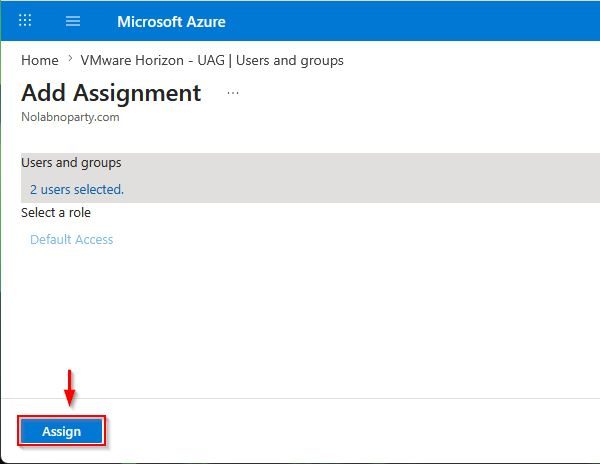Go to Home in the breadcrumb
The height and width of the screenshot is (464, 600).
(x=40, y=60)
